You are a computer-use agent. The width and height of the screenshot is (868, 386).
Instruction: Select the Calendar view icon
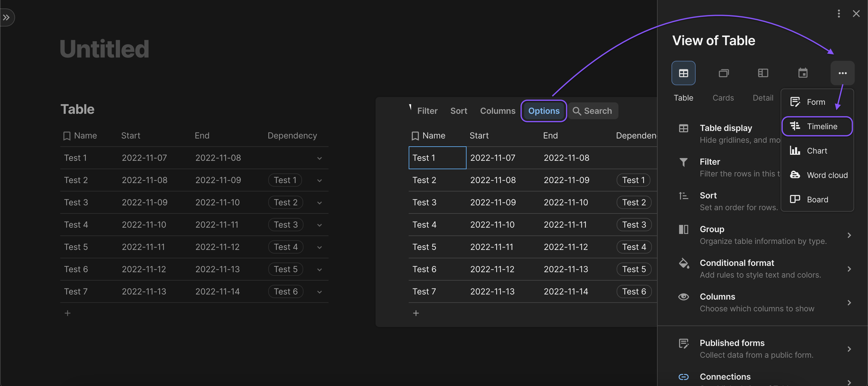[803, 73]
